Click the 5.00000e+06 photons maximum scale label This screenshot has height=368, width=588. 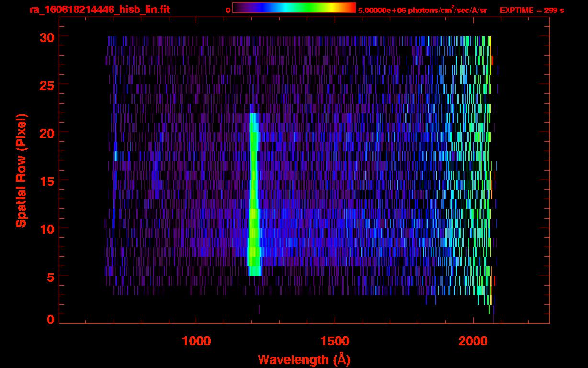(x=422, y=10)
